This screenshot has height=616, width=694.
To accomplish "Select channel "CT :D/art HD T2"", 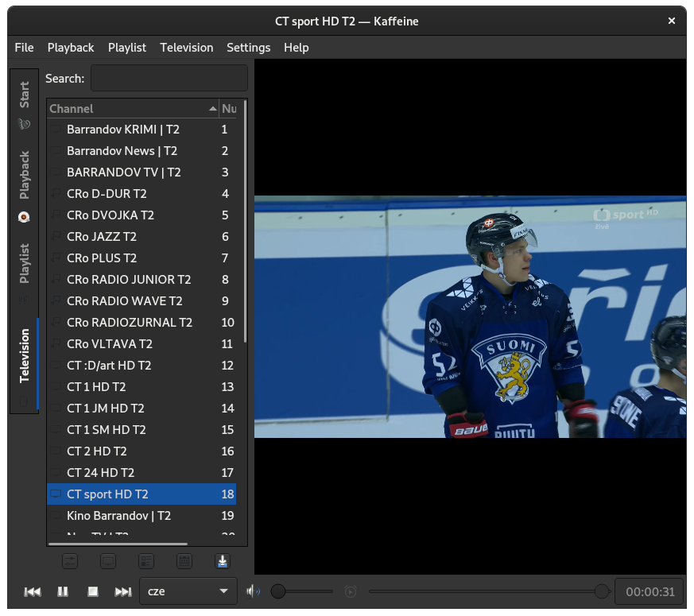I will coord(142,366).
